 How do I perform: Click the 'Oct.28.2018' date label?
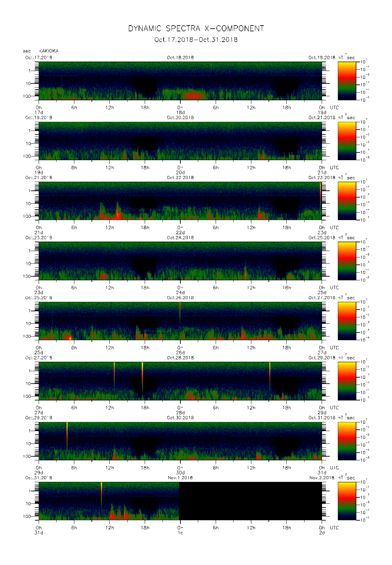point(180,358)
